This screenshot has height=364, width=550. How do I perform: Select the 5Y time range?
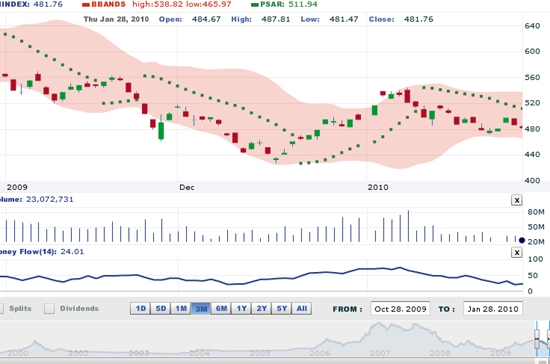point(282,309)
